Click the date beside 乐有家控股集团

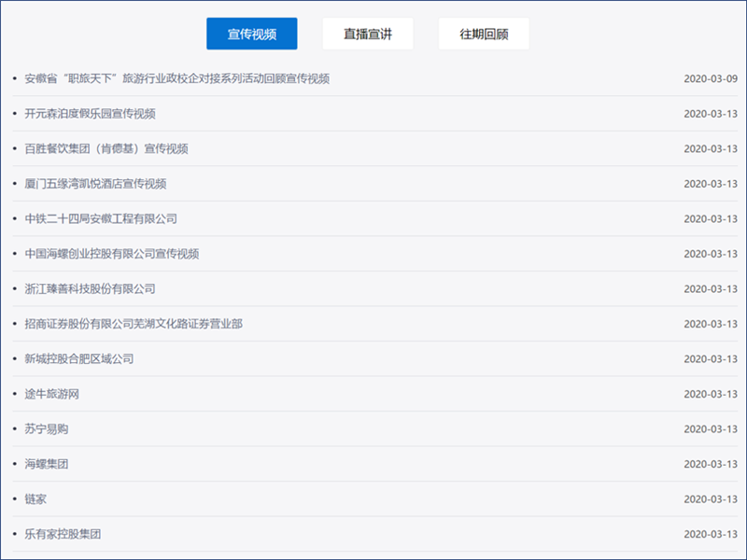click(x=710, y=534)
